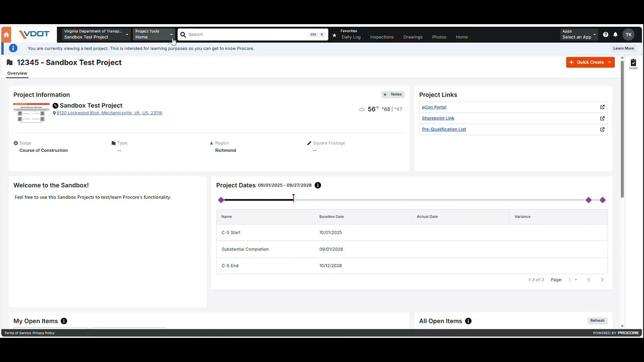This screenshot has height=362, width=644.
Task: Click the weather cloud icon
Action: pos(362,109)
